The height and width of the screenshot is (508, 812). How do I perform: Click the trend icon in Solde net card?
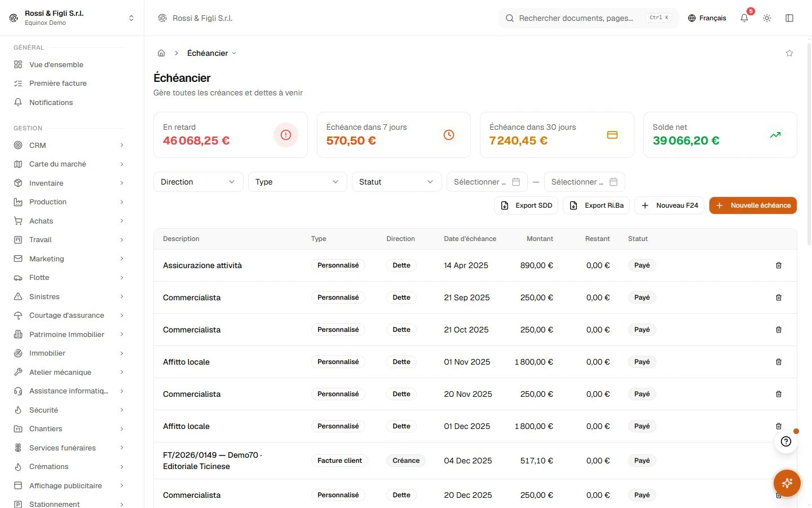(x=775, y=135)
